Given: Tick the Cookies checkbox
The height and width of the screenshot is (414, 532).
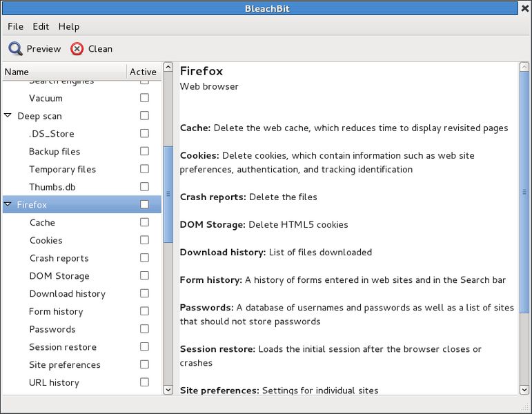Looking at the screenshot, I should tap(144, 240).
